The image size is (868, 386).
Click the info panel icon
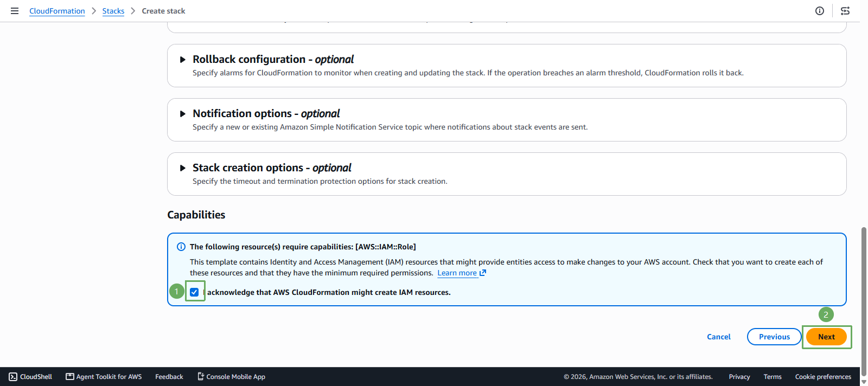(x=820, y=11)
